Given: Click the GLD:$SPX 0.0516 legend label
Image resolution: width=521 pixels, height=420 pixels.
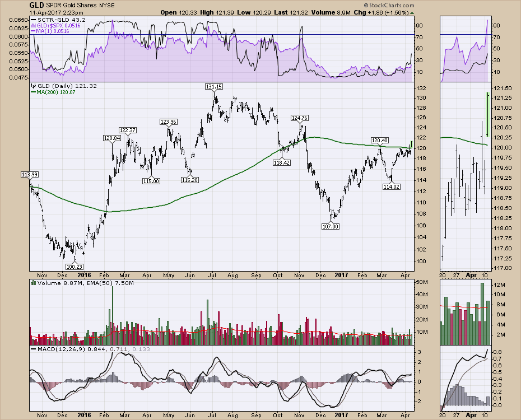Looking at the screenshot, I should click(55, 26).
